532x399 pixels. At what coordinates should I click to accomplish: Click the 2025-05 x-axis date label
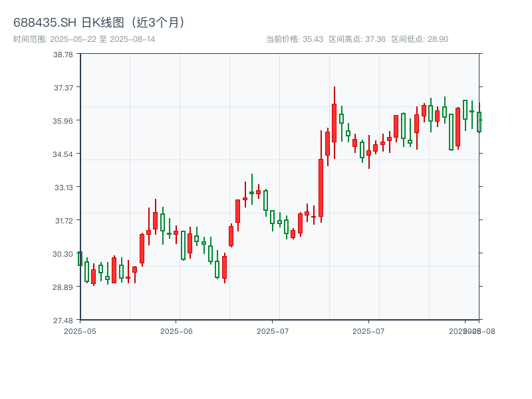coord(80,331)
